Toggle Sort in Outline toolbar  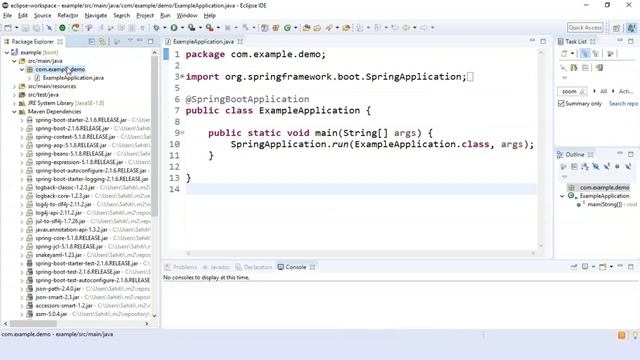click(x=585, y=167)
